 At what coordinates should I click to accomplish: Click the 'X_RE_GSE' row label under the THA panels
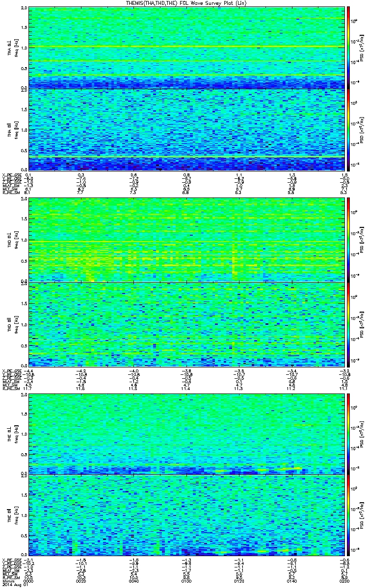pyautogui.click(x=12, y=175)
